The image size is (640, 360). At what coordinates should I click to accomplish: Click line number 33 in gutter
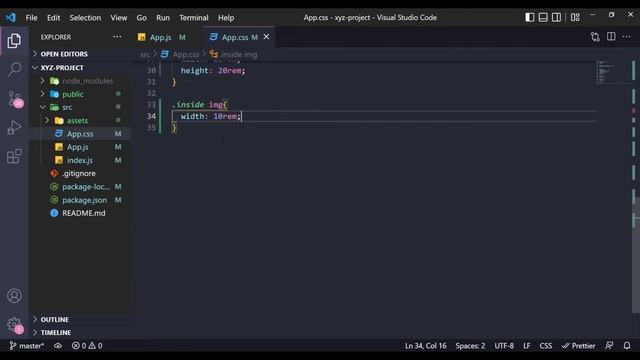point(151,104)
